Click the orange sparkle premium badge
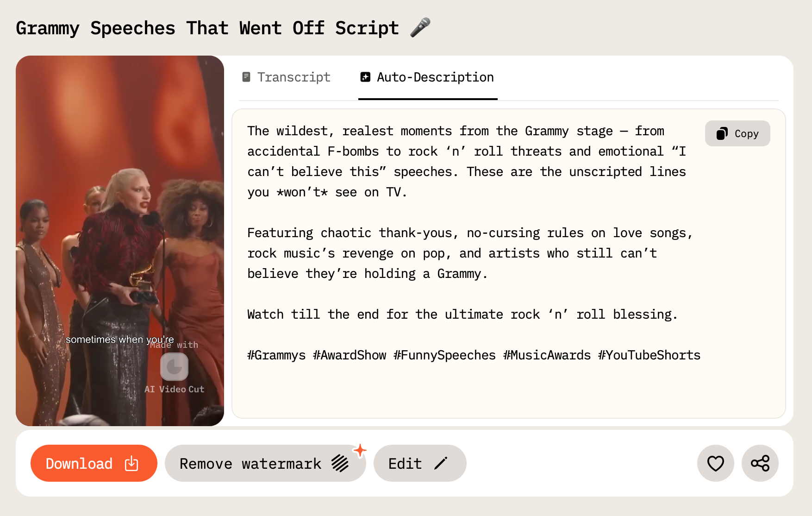 coord(360,450)
